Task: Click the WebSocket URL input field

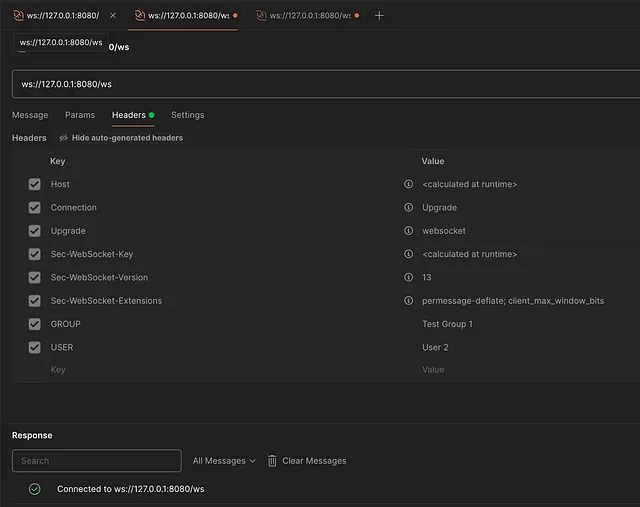Action: (x=320, y=84)
